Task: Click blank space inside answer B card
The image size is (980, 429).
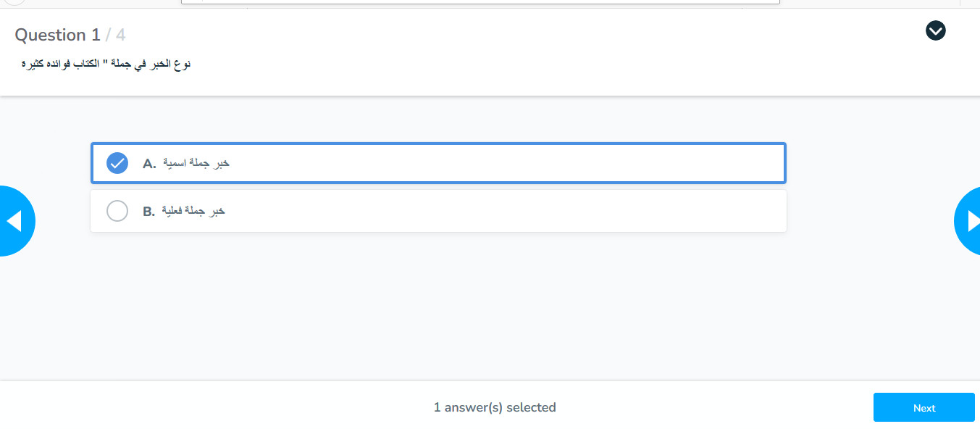Action: [x=507, y=211]
